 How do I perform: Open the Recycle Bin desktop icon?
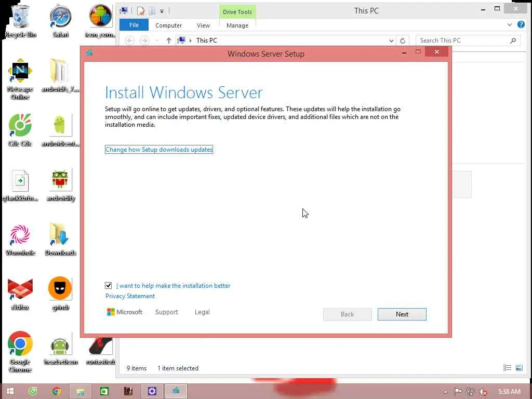pos(20,21)
